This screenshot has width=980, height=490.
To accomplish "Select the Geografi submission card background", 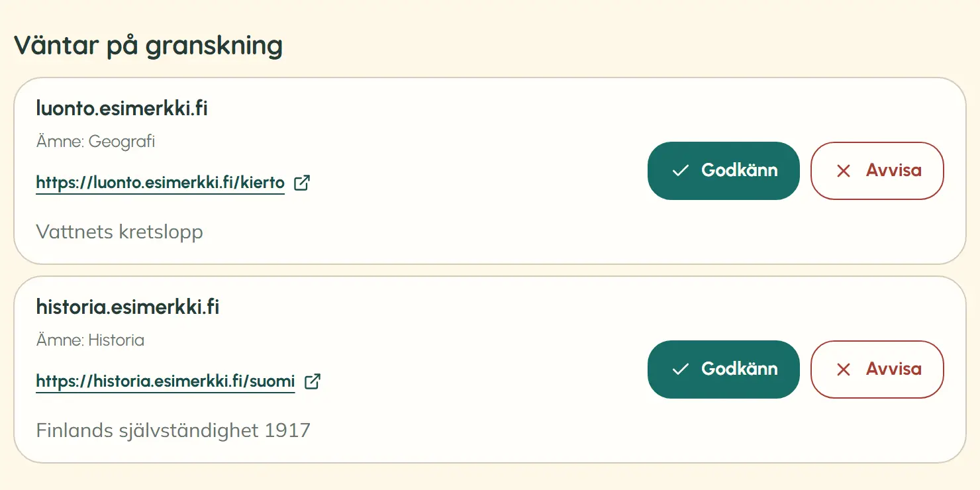I will coord(490,171).
